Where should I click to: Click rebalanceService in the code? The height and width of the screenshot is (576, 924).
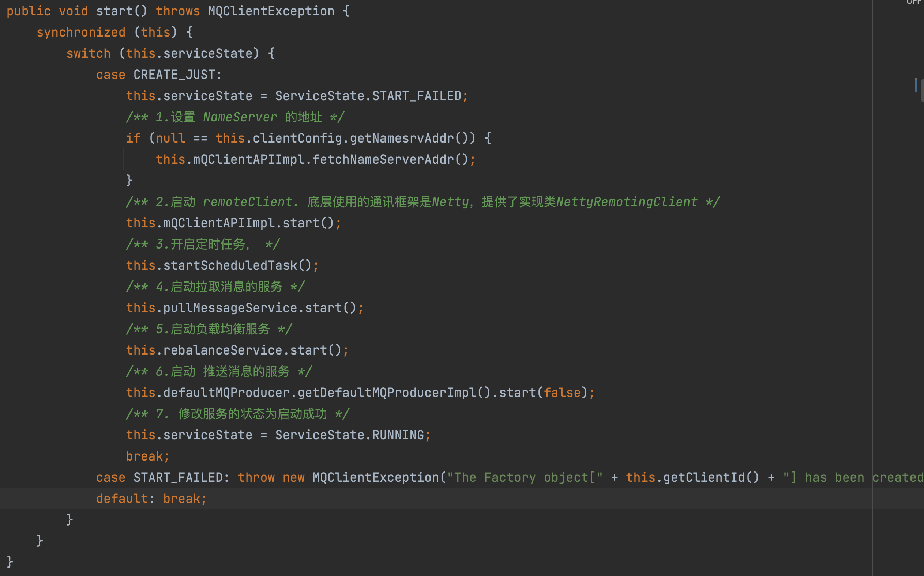pos(223,350)
